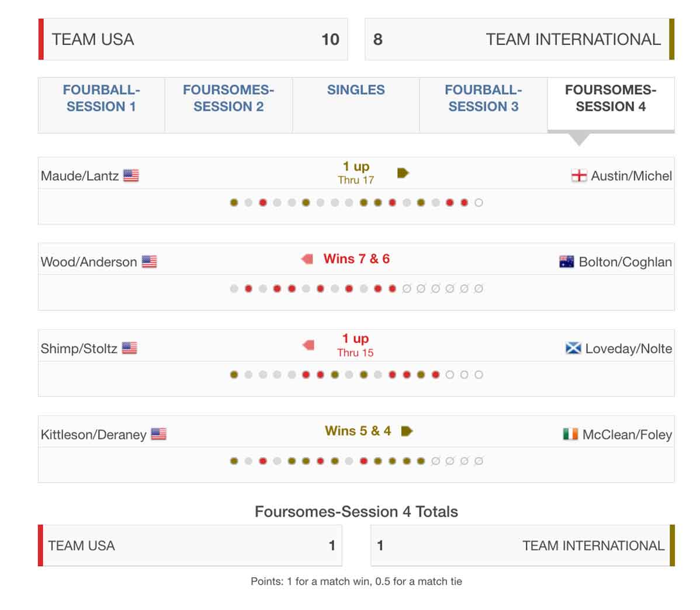This screenshot has height=610, width=700.
Task: Click the USA flag beside Maude/Lantz
Action: [x=131, y=175]
